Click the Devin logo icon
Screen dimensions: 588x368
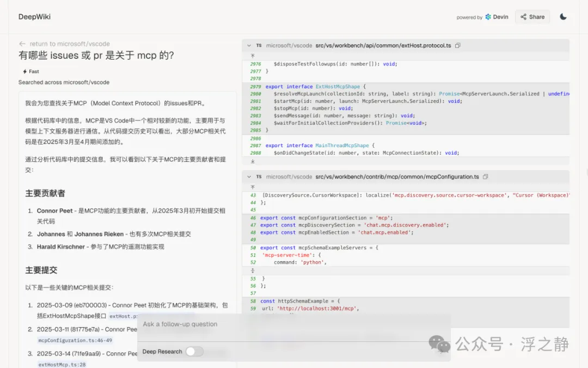(x=488, y=17)
